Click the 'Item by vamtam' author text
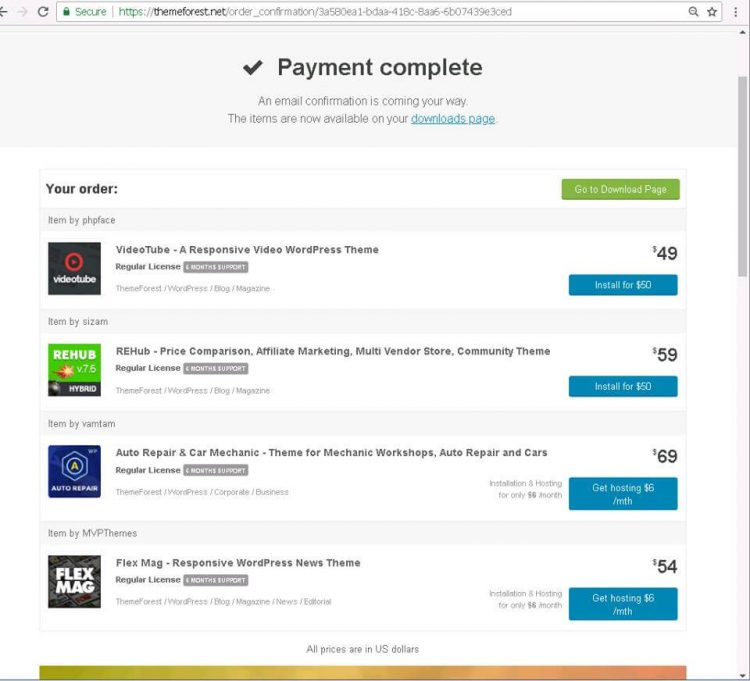The height and width of the screenshot is (681, 750). [x=81, y=424]
